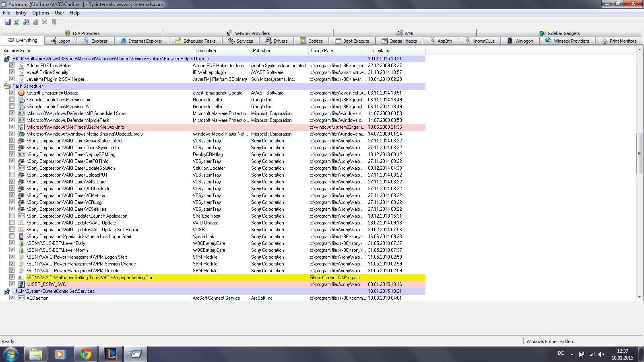
Task: Uncheck the avast! Online Security entry
Action: coord(12,72)
